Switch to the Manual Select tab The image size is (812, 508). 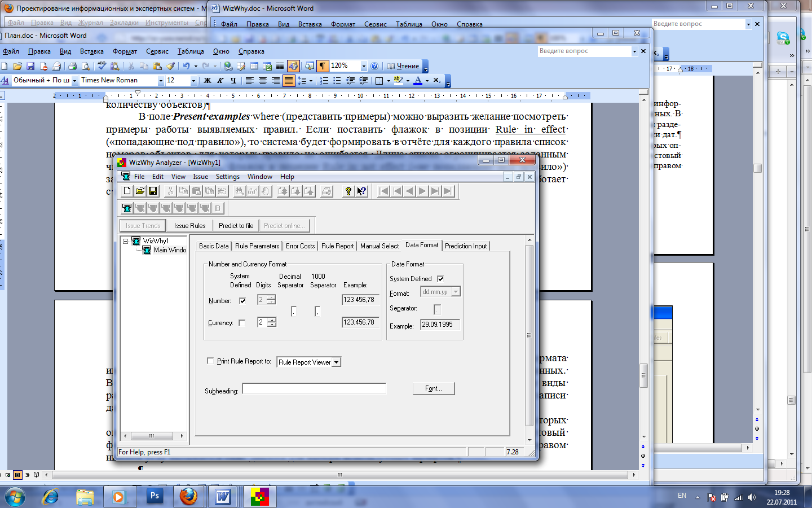379,246
